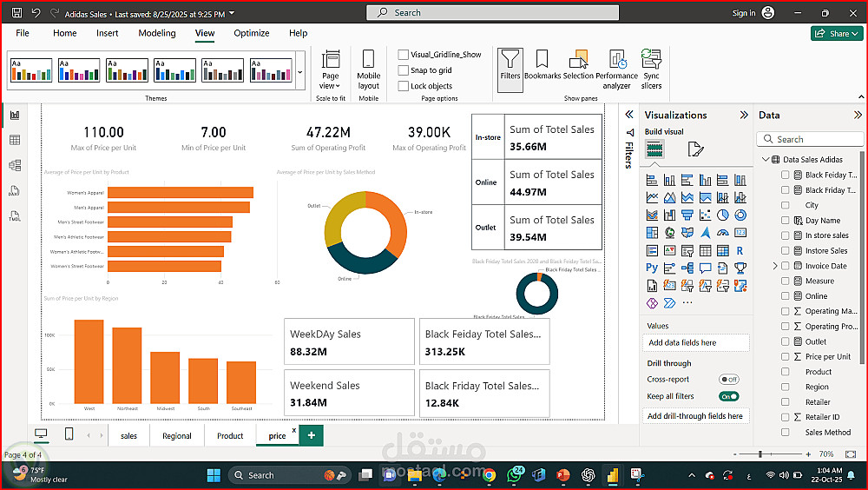
Task: Open Table view in left sidebar
Action: (15, 140)
